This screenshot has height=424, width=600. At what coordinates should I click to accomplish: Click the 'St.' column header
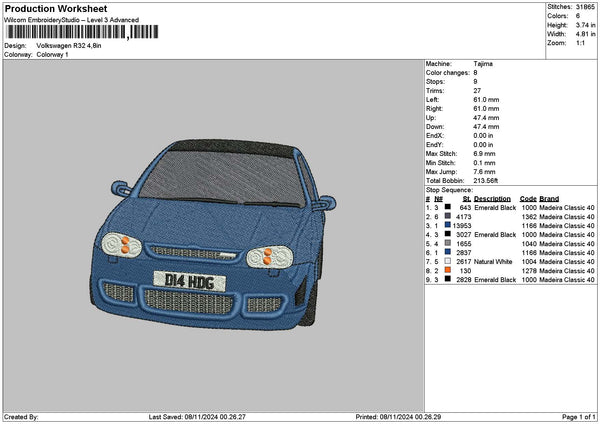tap(467, 199)
